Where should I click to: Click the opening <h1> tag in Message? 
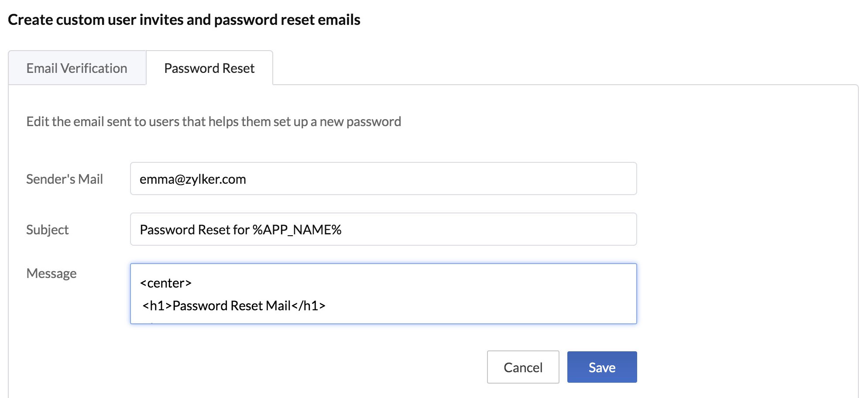(x=157, y=305)
